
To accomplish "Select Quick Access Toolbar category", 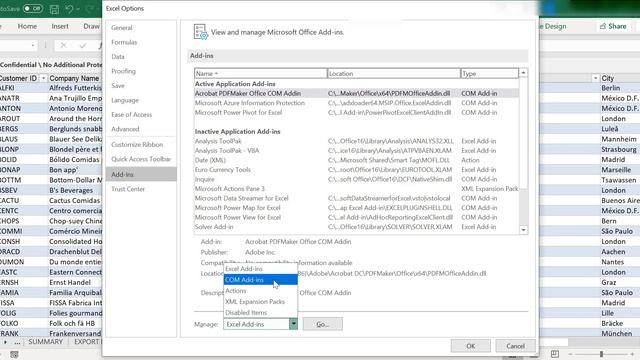I will click(141, 159).
